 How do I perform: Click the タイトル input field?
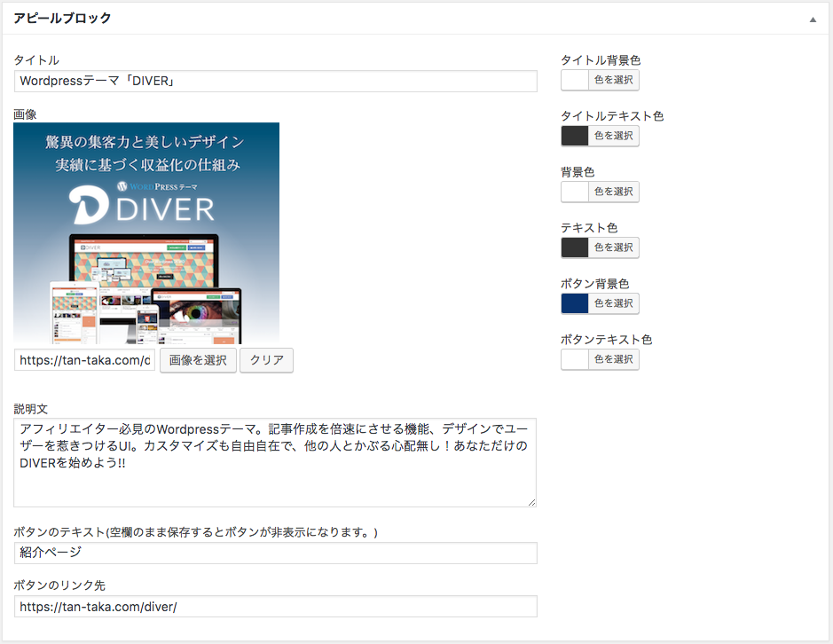pyautogui.click(x=275, y=82)
